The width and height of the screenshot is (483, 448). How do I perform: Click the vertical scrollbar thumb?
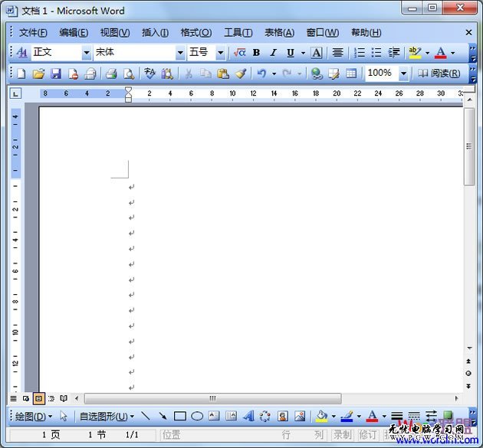coord(469,146)
